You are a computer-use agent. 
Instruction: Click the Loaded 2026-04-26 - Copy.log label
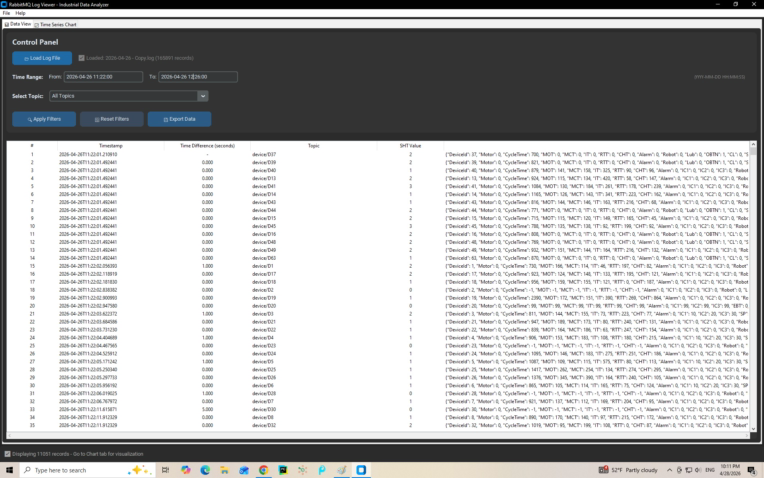tap(140, 58)
